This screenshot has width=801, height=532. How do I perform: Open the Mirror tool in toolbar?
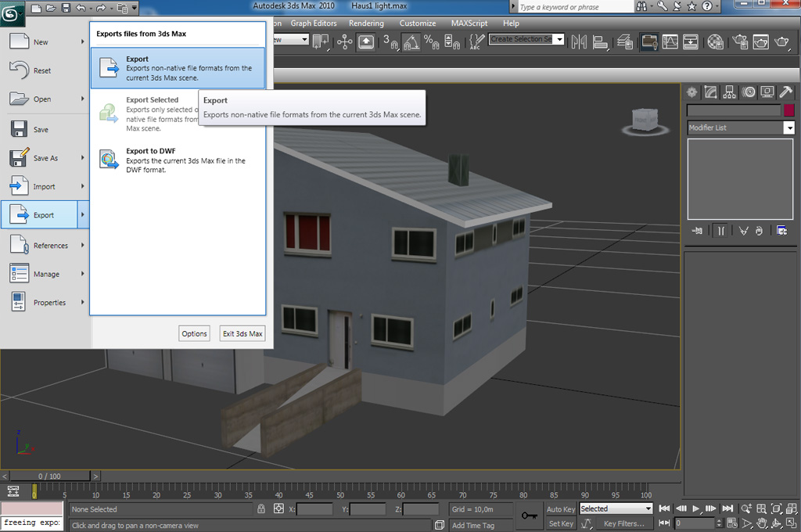580,42
